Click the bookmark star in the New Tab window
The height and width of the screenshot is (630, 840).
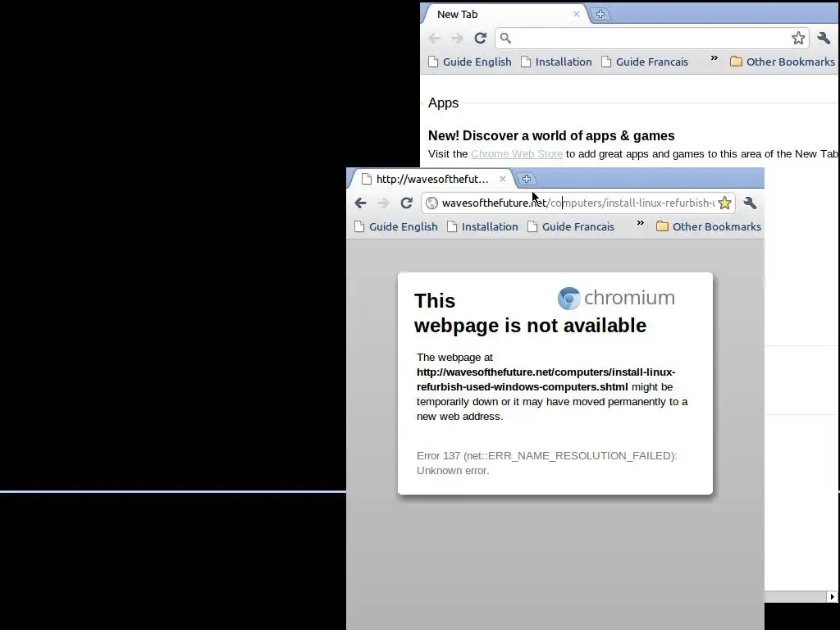(x=798, y=38)
